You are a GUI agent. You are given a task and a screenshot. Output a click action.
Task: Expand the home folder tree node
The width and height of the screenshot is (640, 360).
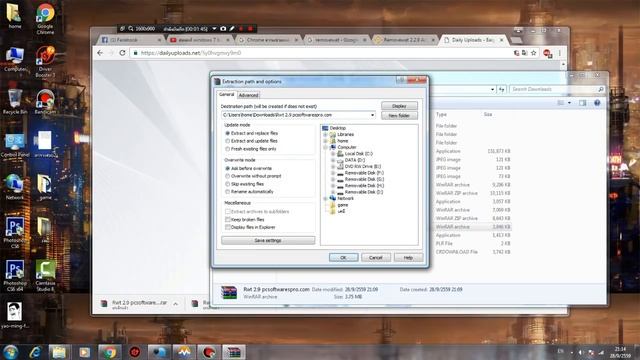(325, 141)
